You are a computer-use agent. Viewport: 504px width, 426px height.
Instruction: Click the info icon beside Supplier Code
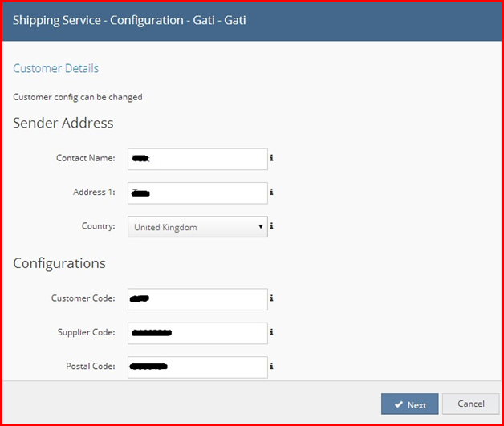tap(271, 332)
